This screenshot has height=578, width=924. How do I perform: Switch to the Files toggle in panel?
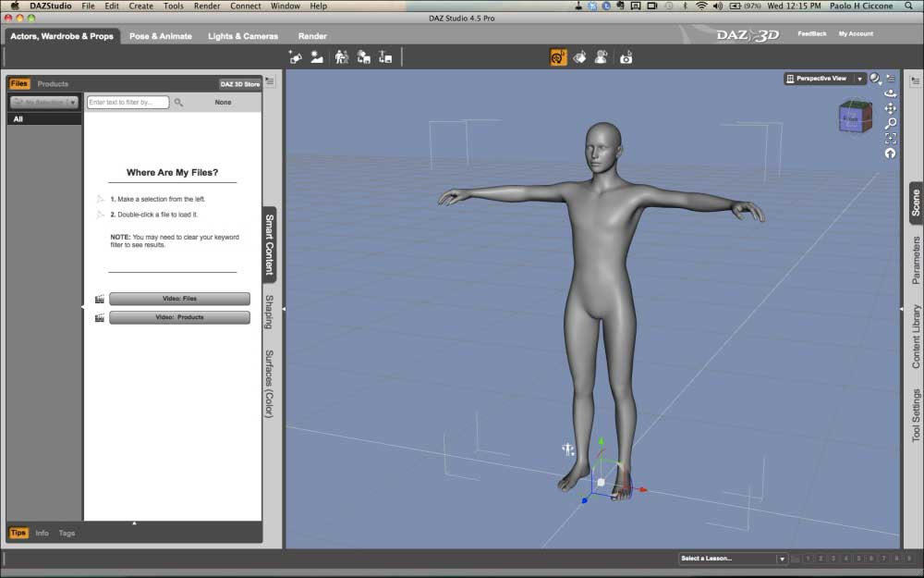click(19, 84)
